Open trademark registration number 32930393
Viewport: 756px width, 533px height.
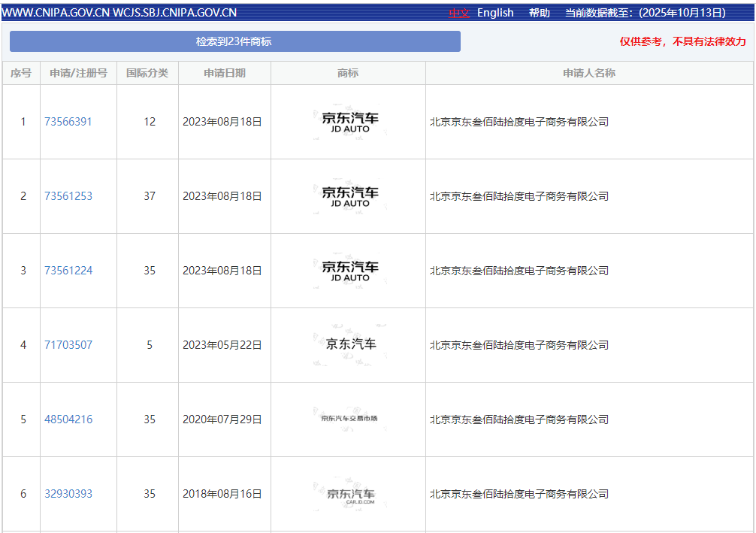tap(68, 494)
